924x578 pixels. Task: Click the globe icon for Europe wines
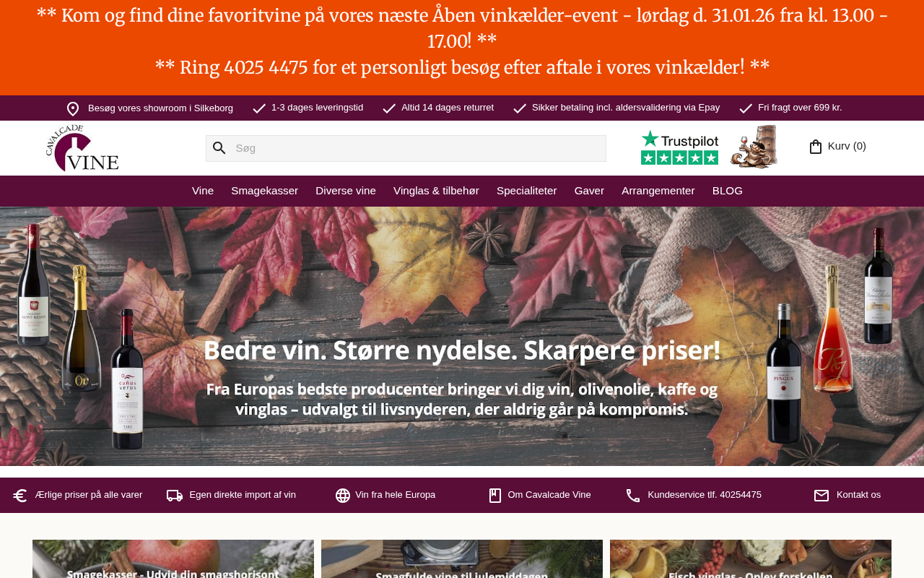(343, 496)
